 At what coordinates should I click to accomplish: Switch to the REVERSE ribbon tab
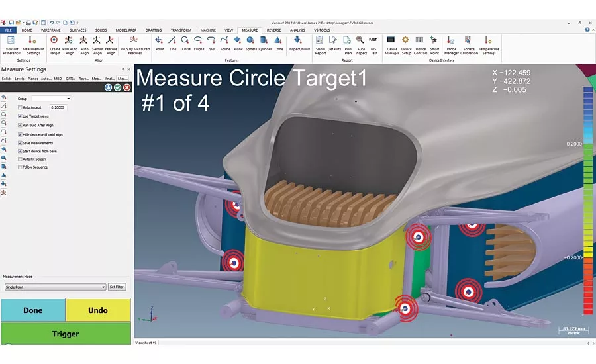(x=273, y=30)
